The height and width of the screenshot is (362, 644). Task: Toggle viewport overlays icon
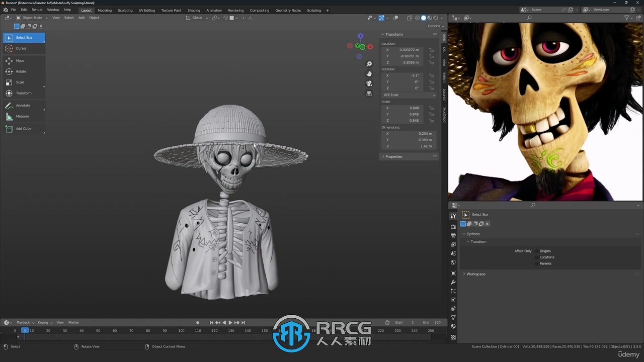click(x=395, y=18)
